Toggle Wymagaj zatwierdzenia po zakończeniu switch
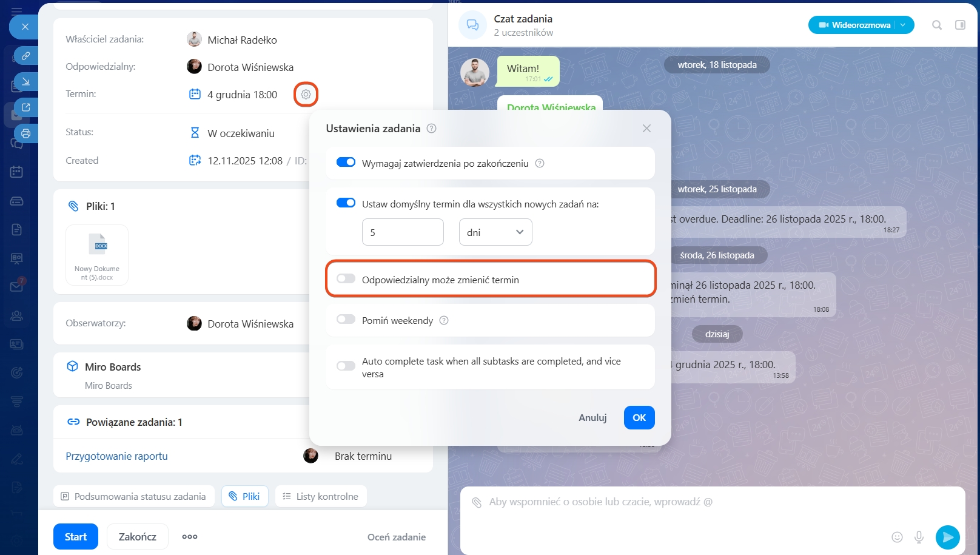 click(346, 163)
